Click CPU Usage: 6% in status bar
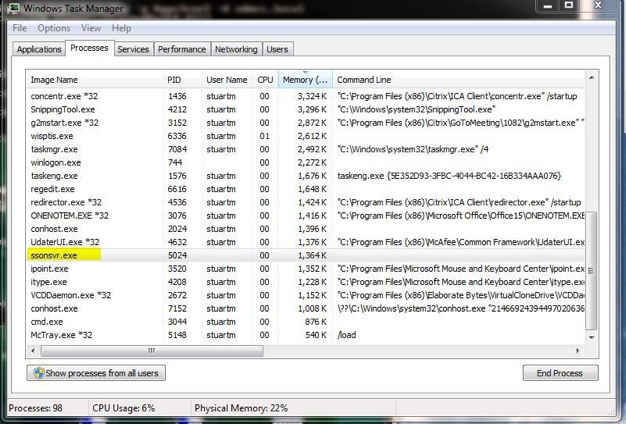 point(124,408)
